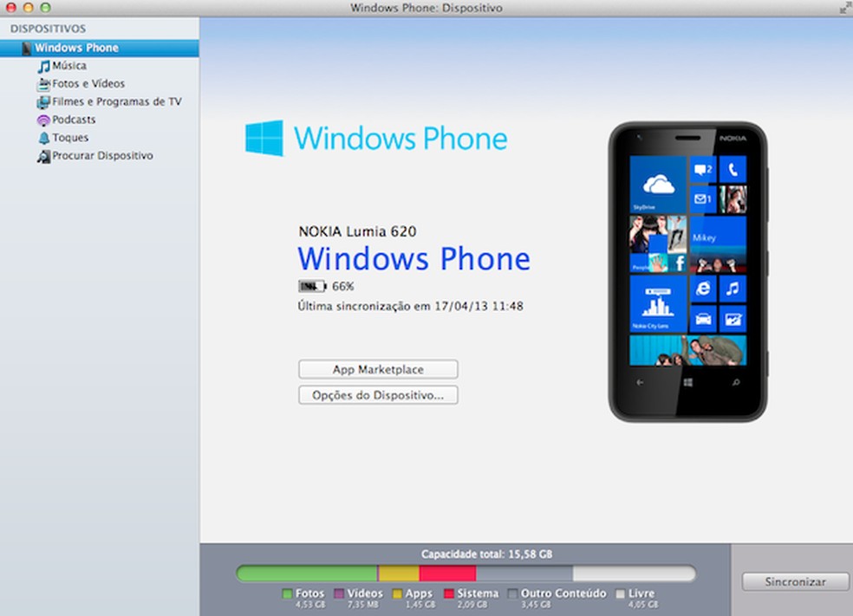Click the mail tile on phone image
The image size is (853, 616).
703,199
